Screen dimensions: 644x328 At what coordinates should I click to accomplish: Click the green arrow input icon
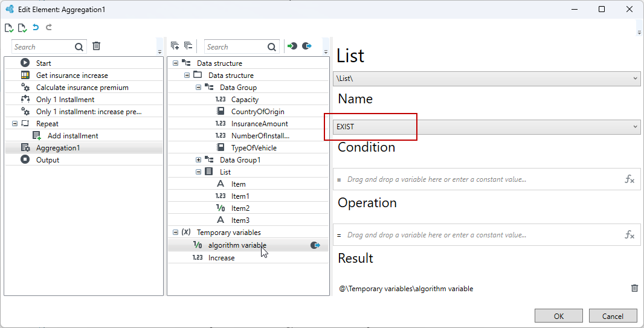click(292, 46)
